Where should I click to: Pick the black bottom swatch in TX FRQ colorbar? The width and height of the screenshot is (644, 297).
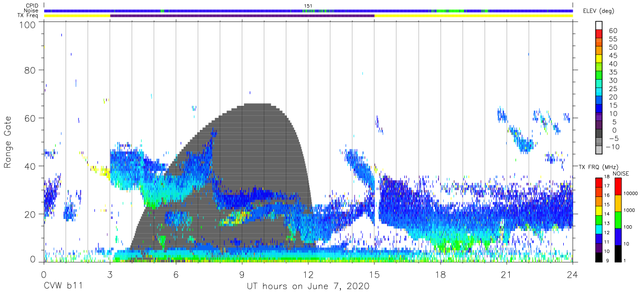click(599, 257)
